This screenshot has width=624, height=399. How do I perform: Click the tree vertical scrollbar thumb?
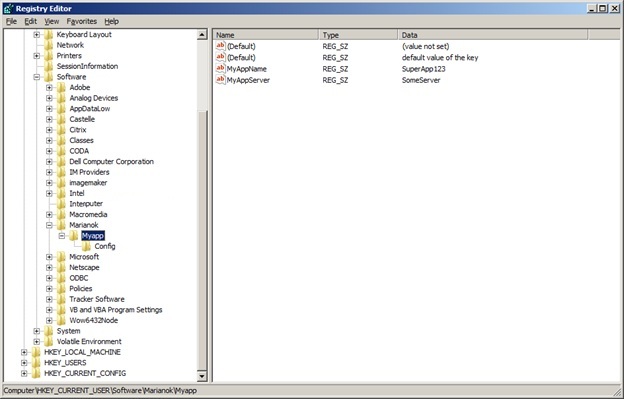[202, 240]
